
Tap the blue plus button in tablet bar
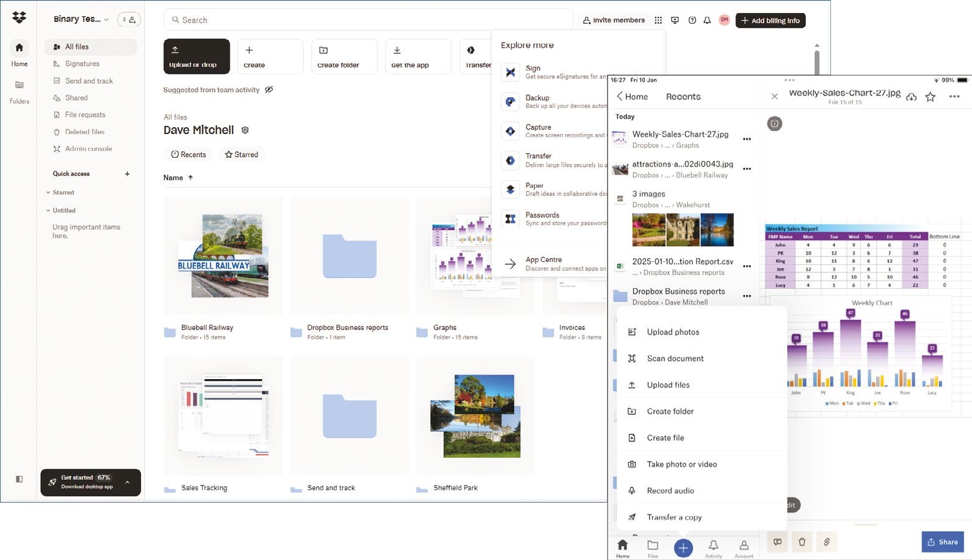pos(683,548)
